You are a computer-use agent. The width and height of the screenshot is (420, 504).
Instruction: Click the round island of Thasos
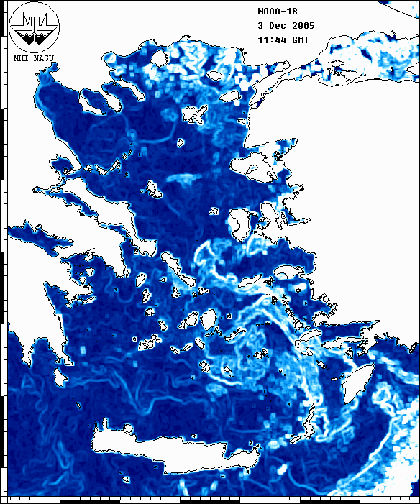point(159,58)
